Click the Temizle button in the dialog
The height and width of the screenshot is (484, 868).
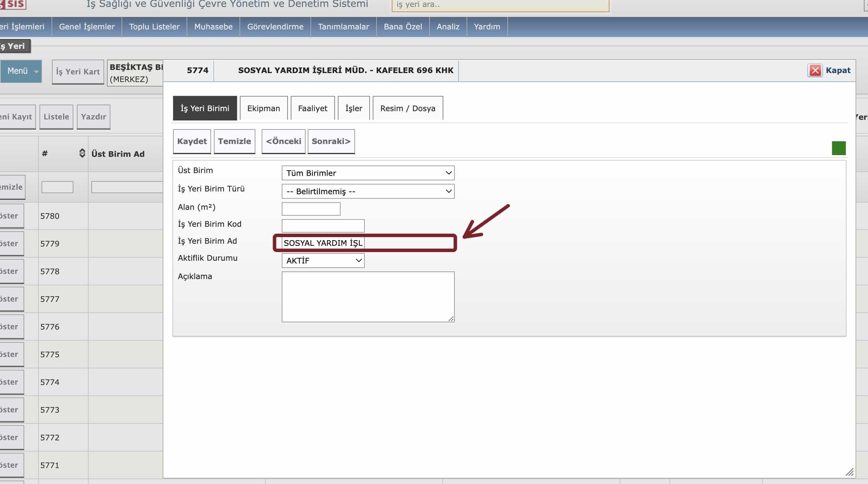pyautogui.click(x=234, y=141)
